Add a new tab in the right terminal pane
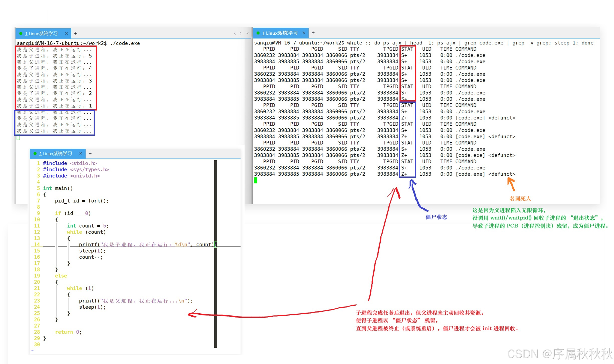The image size is (614, 364). [313, 33]
